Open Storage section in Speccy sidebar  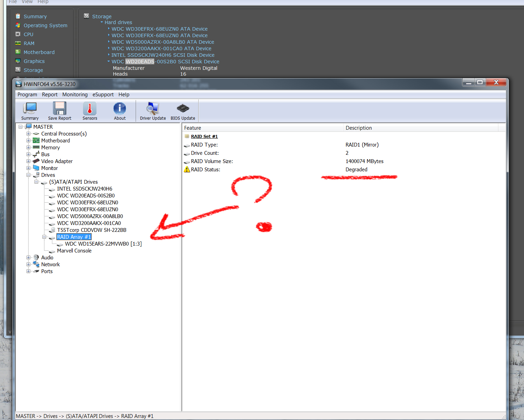tap(33, 70)
